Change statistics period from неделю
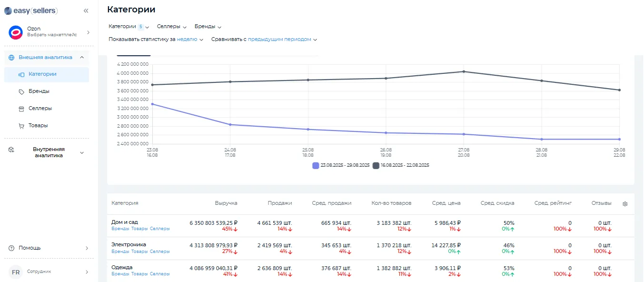 [190, 40]
